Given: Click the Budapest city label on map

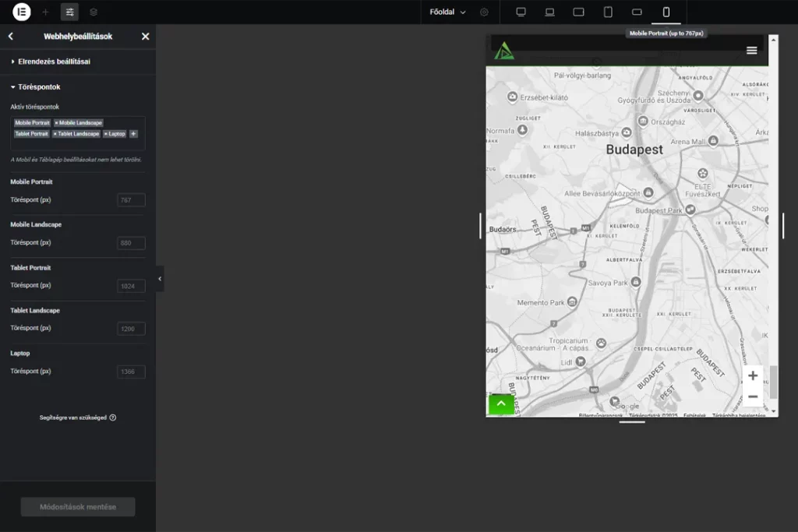Looking at the screenshot, I should click(x=634, y=150).
